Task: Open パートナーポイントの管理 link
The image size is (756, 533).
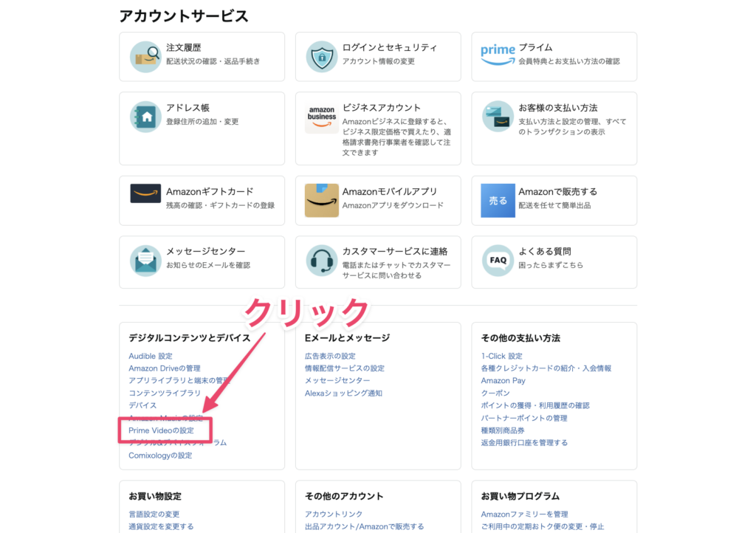Action: tap(524, 419)
